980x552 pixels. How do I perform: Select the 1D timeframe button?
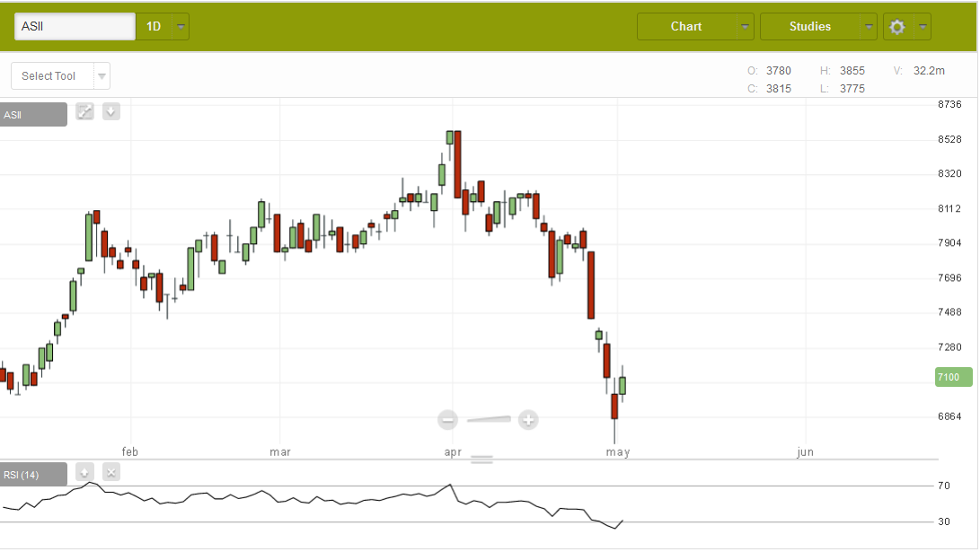pyautogui.click(x=154, y=27)
